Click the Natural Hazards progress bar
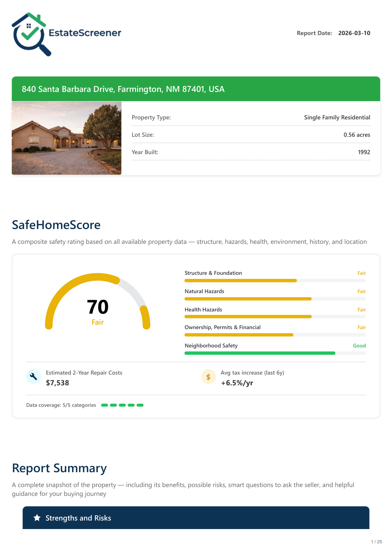This screenshot has height=554, width=392. (275, 299)
